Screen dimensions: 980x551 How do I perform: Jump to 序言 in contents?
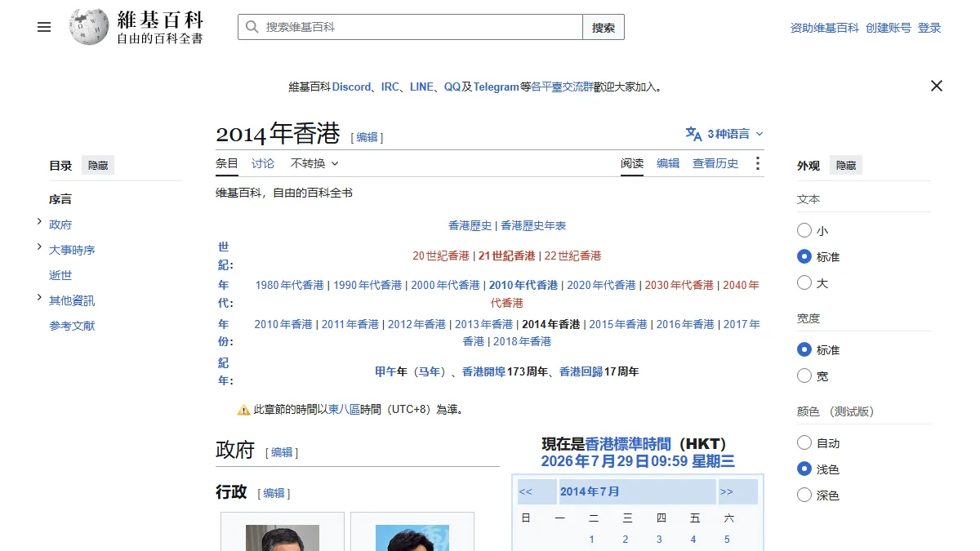60,199
